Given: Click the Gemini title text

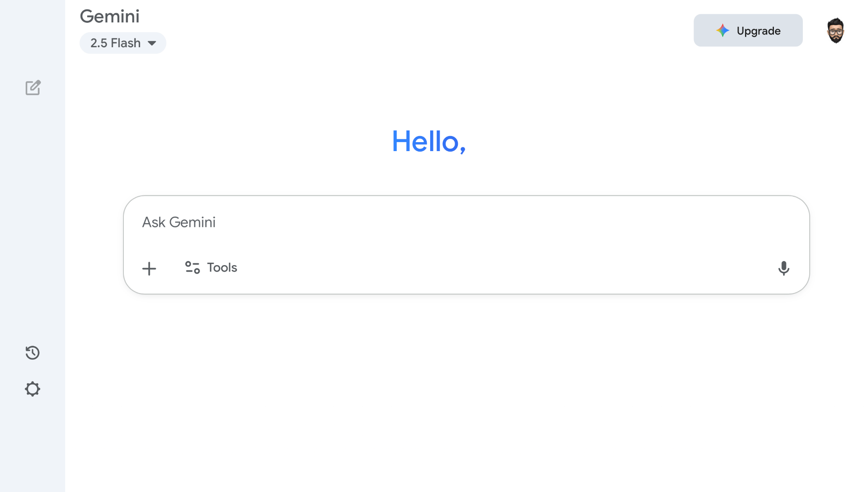Looking at the screenshot, I should click(x=110, y=16).
